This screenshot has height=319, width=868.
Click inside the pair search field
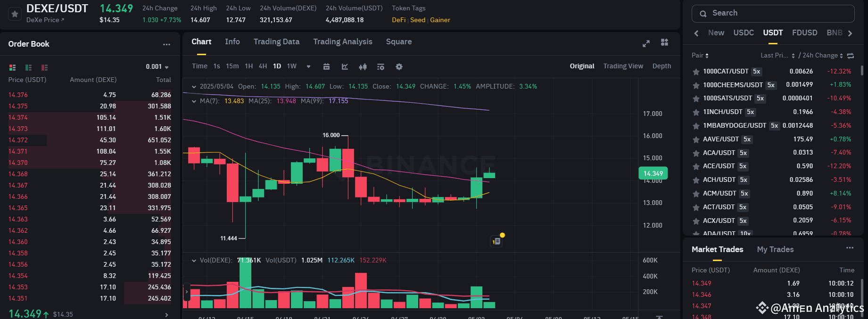tap(773, 14)
